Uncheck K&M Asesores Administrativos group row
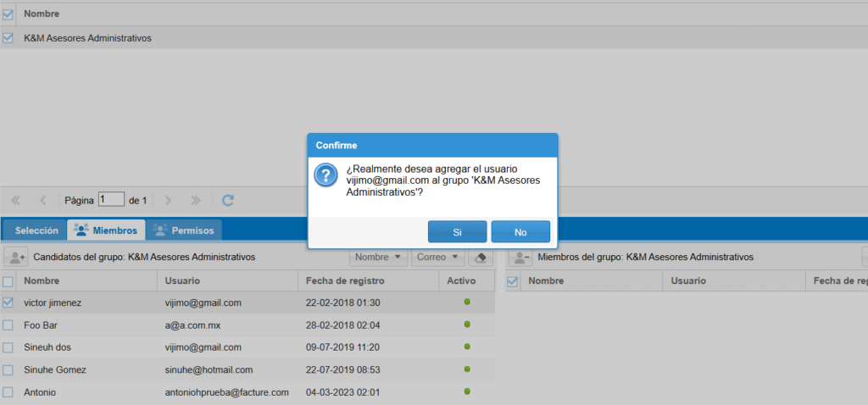868x405 pixels. pyautogui.click(x=8, y=38)
